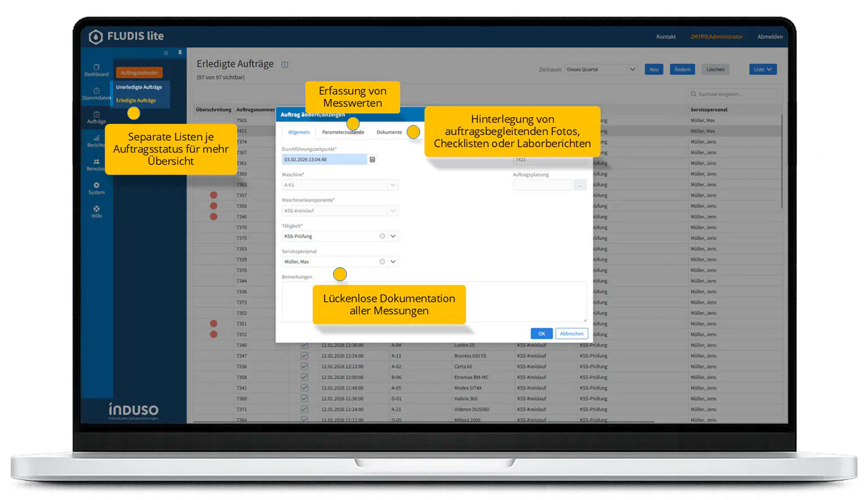Select Unerledigte Aufträge in the submenu

pos(139,87)
